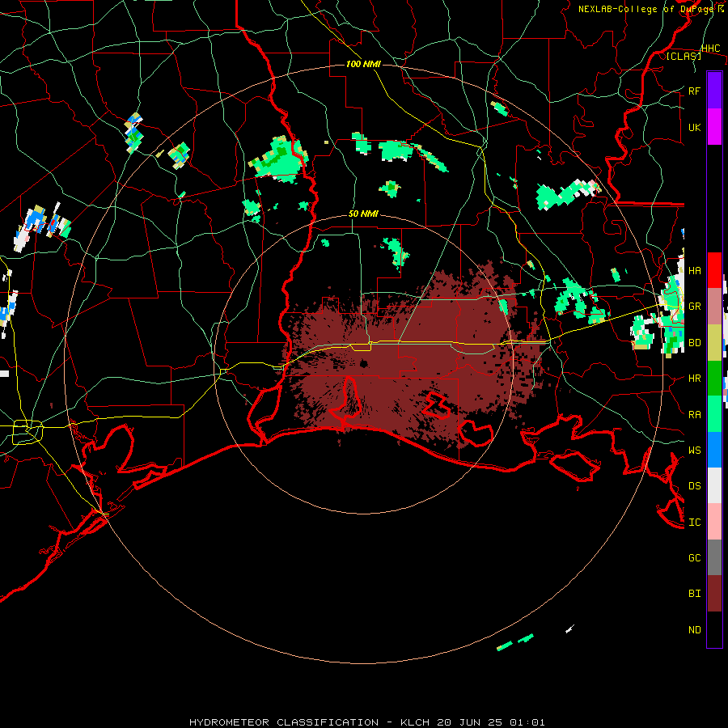Click the BI legend label text

click(x=694, y=594)
